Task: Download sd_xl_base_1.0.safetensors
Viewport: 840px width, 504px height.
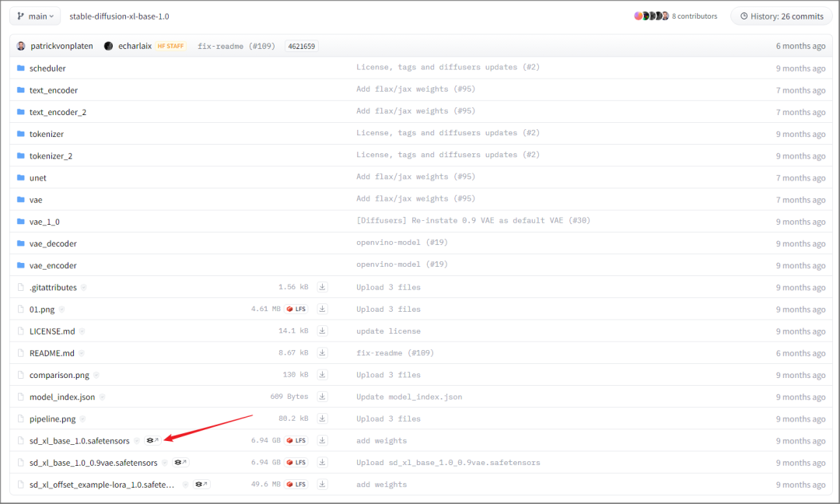Action: click(x=322, y=441)
